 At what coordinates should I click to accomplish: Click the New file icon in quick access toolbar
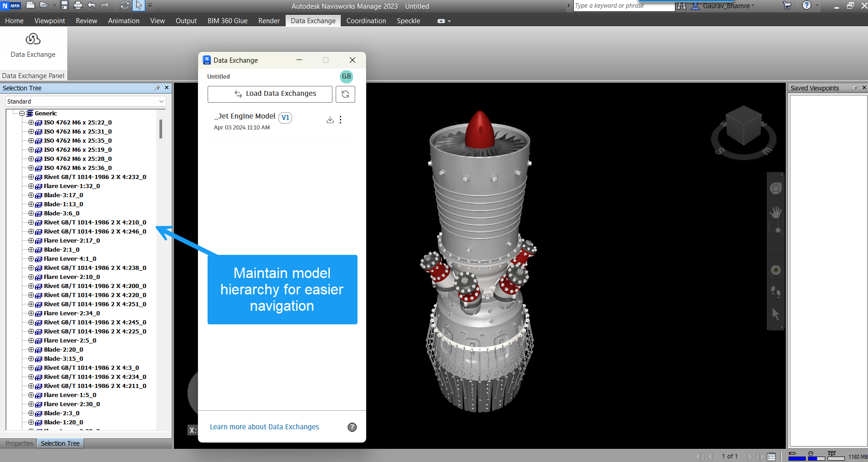tap(30, 5)
